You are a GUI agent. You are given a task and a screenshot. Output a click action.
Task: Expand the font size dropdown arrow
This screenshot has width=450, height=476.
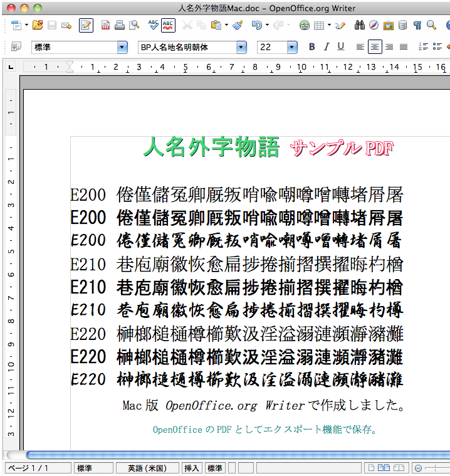tap(292, 48)
